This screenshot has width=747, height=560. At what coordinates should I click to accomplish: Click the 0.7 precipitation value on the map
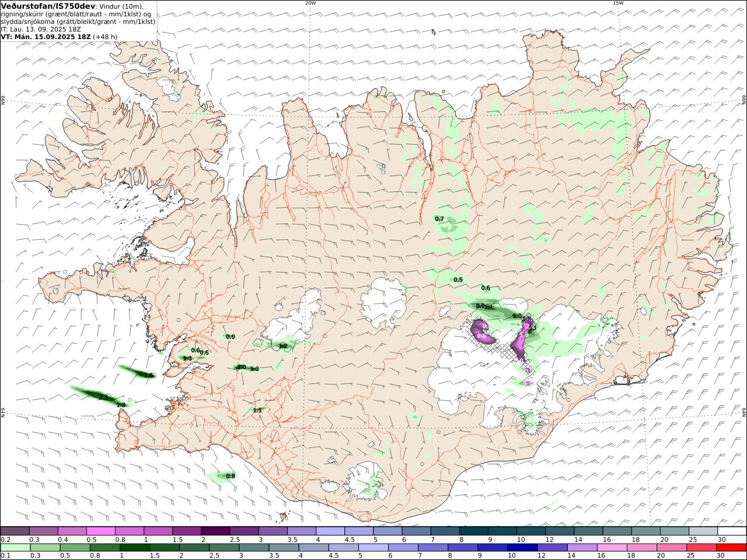439,219
